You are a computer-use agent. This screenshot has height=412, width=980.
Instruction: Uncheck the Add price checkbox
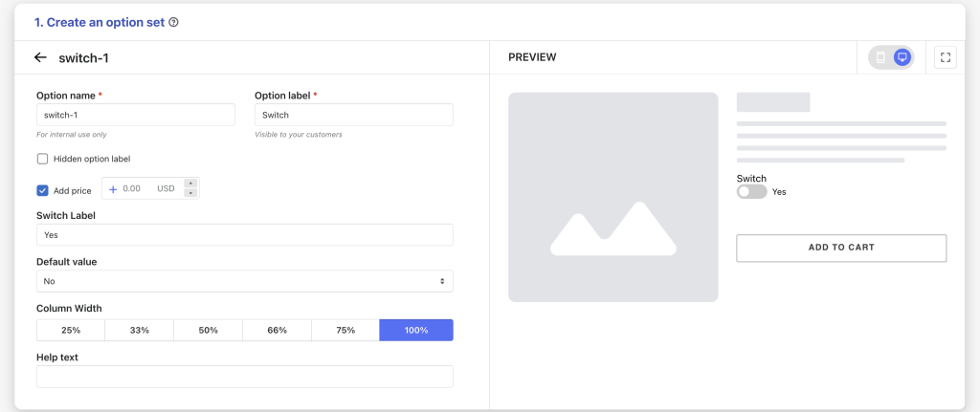pyautogui.click(x=42, y=190)
